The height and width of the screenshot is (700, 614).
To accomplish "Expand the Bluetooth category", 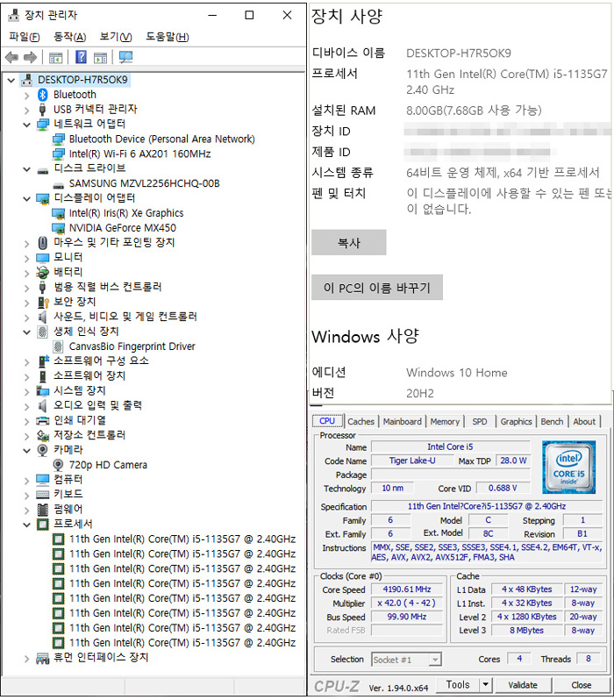I will (x=27, y=95).
